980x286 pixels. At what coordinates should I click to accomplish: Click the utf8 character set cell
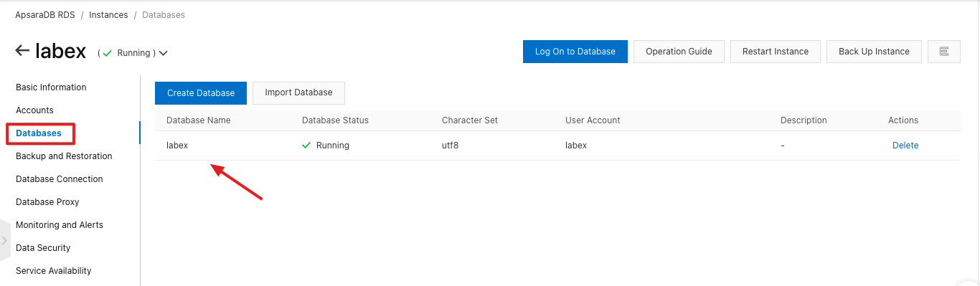point(450,146)
